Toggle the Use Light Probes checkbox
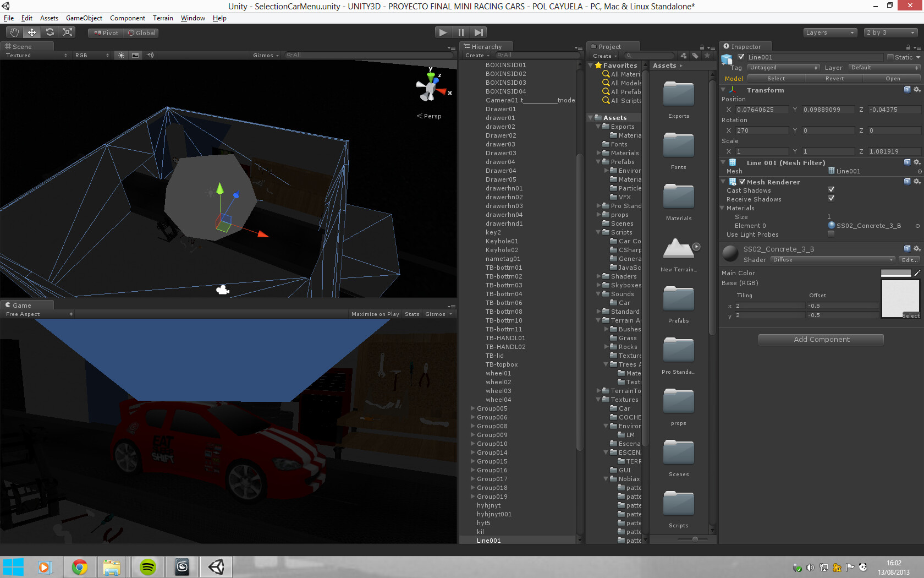The height and width of the screenshot is (578, 924). [x=831, y=233]
